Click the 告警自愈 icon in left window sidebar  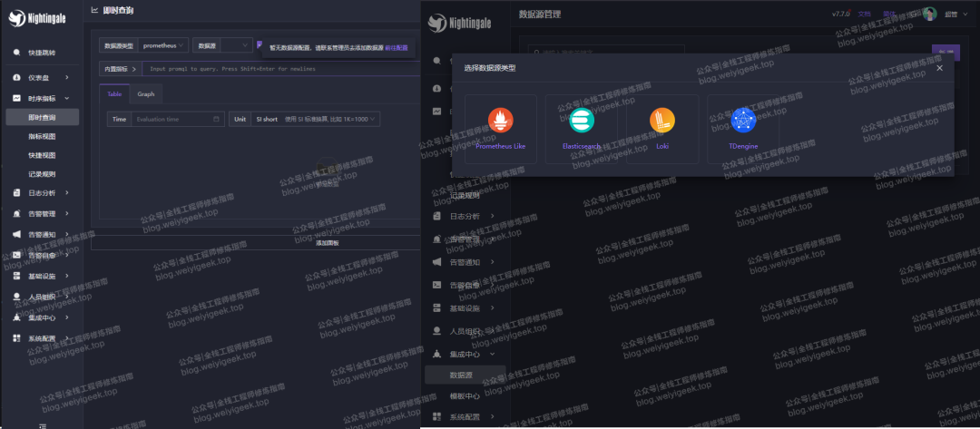tap(17, 255)
